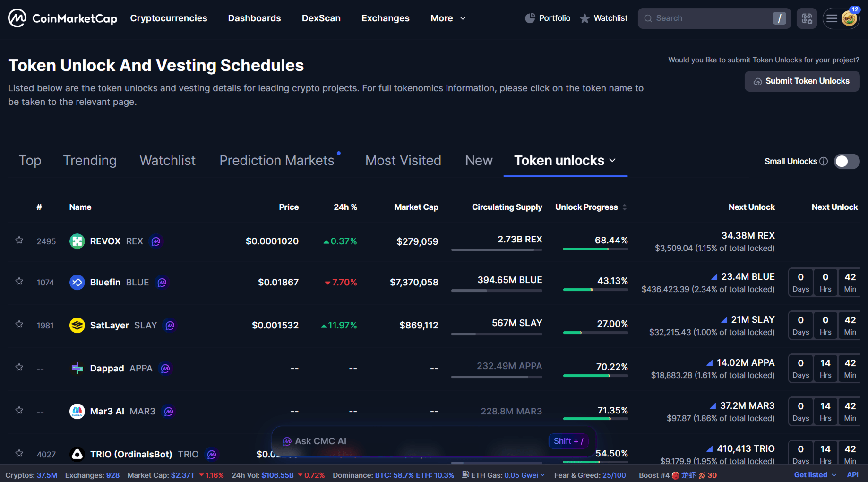Star REVOX to add to watchlist
This screenshot has height=482, width=868.
pos(19,241)
